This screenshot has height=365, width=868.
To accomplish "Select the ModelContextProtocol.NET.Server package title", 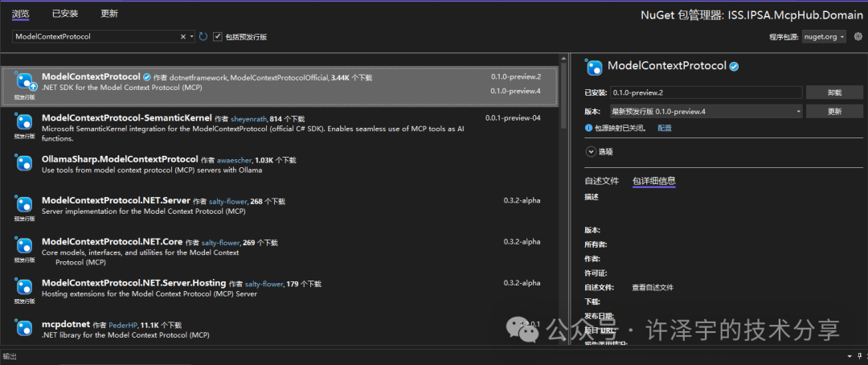I will pos(116,200).
